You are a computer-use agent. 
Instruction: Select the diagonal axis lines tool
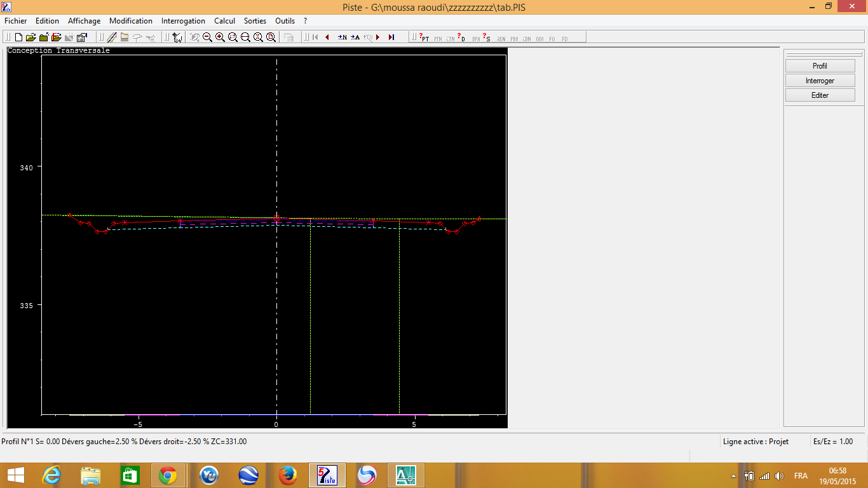[112, 37]
